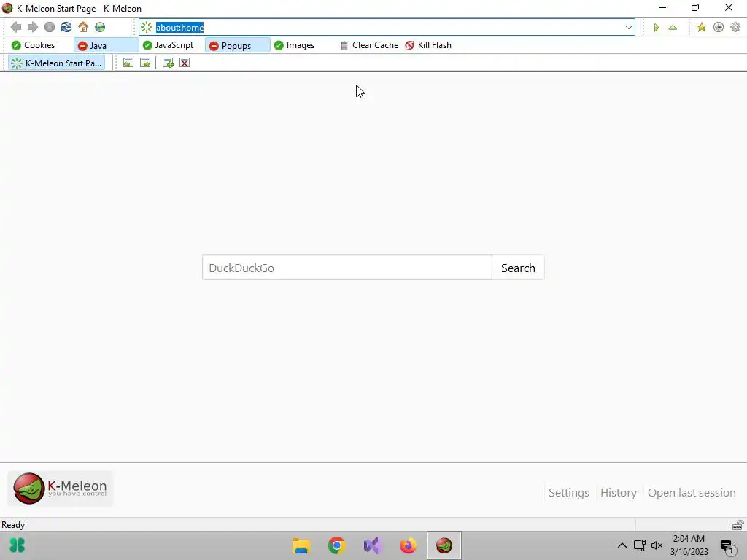This screenshot has height=560, width=747.
Task: Open History clock icon in toolbar
Action: tap(719, 27)
